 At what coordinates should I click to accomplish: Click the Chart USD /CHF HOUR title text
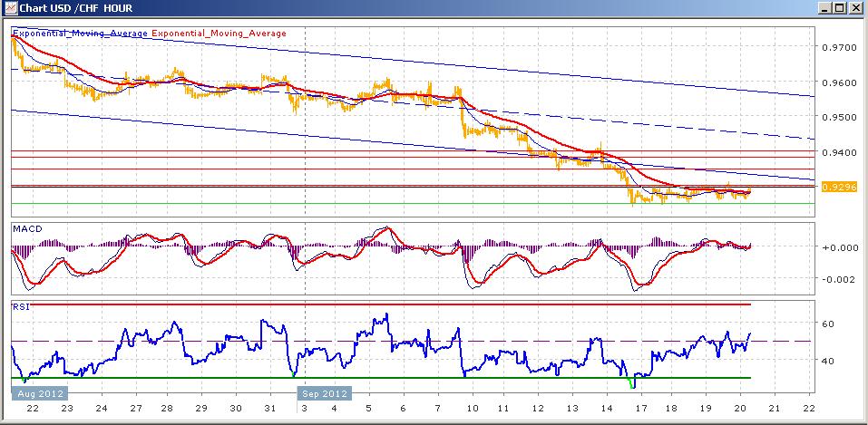76,8
